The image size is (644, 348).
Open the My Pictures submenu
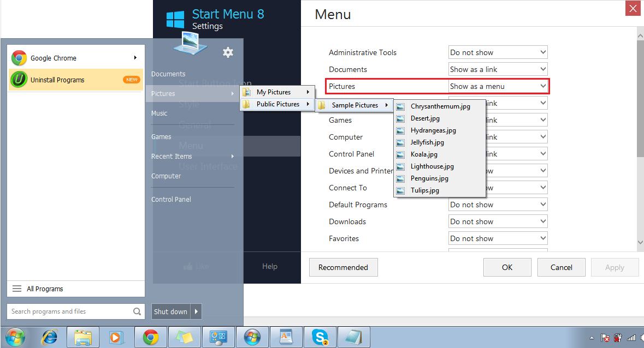277,92
